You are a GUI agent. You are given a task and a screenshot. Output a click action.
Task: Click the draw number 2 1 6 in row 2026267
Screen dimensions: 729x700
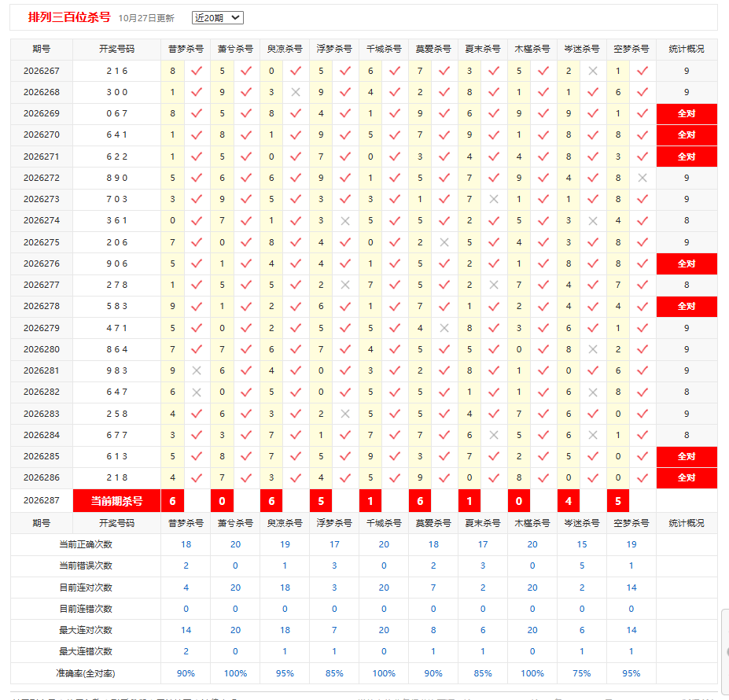click(116, 71)
